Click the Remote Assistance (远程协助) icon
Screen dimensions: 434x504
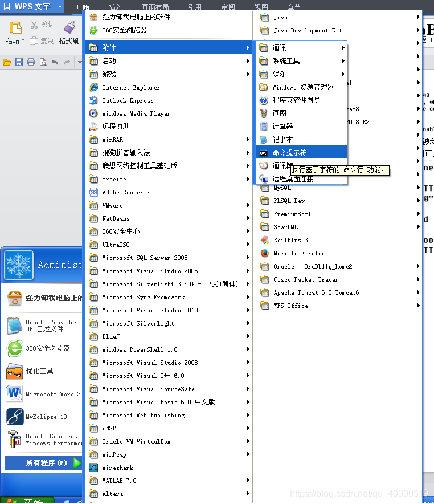click(x=93, y=127)
